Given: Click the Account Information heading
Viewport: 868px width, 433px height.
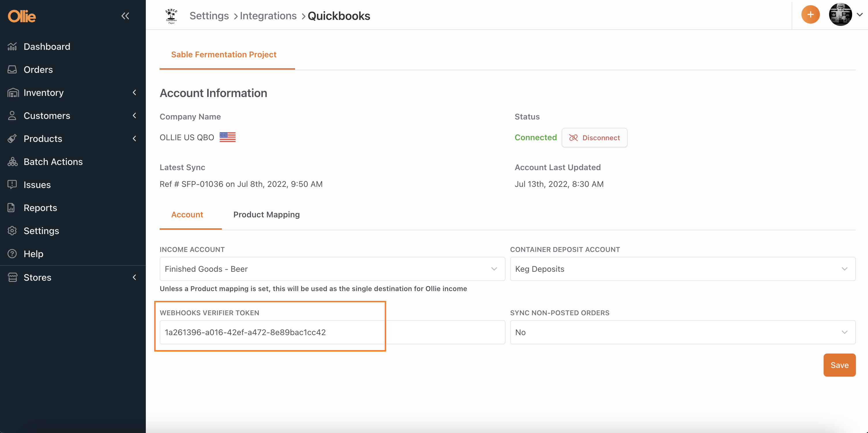Looking at the screenshot, I should (213, 93).
